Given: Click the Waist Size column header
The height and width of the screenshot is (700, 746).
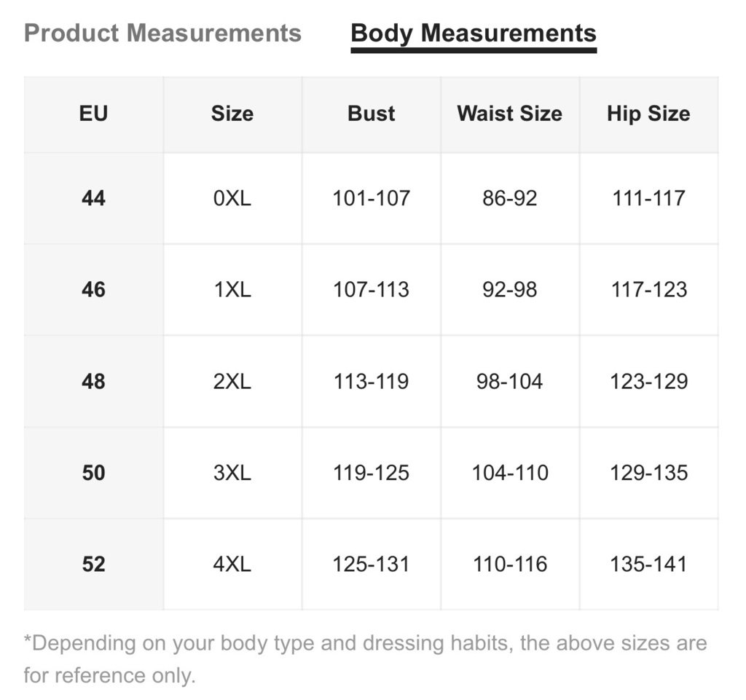Looking at the screenshot, I should pos(509,113).
